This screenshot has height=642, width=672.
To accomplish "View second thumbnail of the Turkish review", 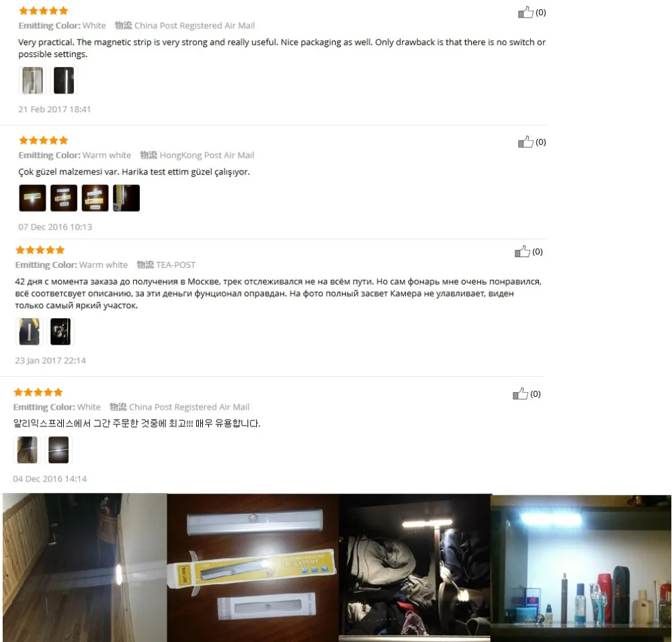I will coord(64,198).
